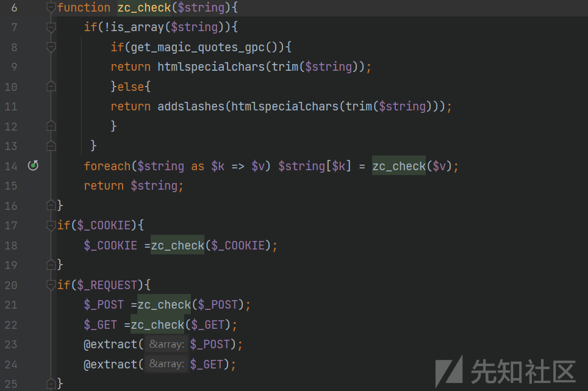The width and height of the screenshot is (588, 391).
Task: Click the &array: inlay hint before $_POST on line 23
Action: [x=167, y=344]
